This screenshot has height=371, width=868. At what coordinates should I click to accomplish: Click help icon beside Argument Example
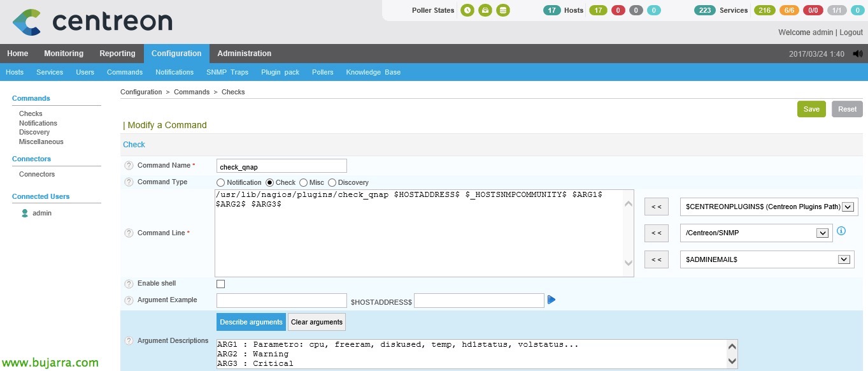click(x=129, y=300)
